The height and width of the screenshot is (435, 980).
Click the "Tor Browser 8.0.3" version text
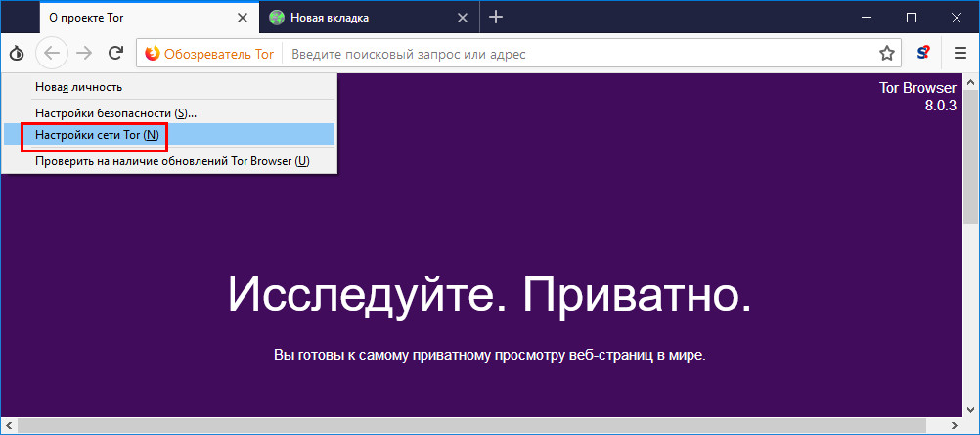coord(917,97)
